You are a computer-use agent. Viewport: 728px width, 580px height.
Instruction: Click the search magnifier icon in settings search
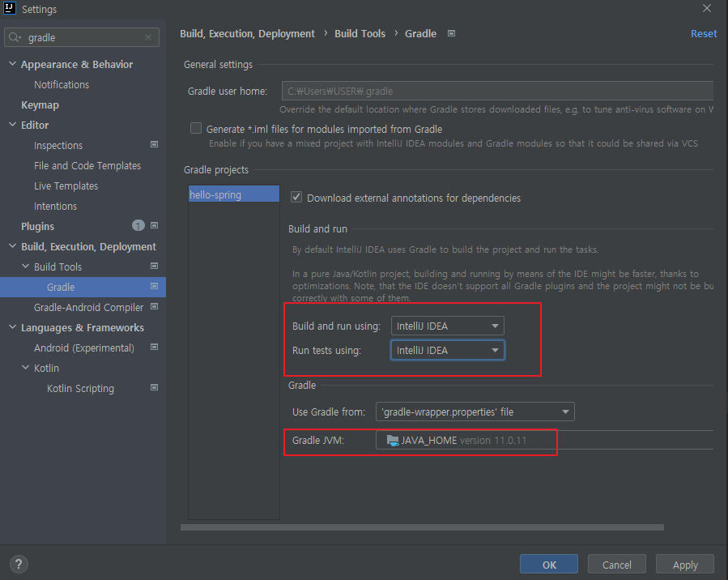pyautogui.click(x=15, y=37)
